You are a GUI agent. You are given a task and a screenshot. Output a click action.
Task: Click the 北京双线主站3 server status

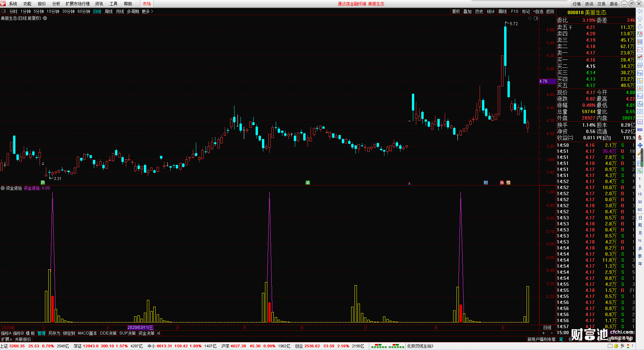(420, 346)
